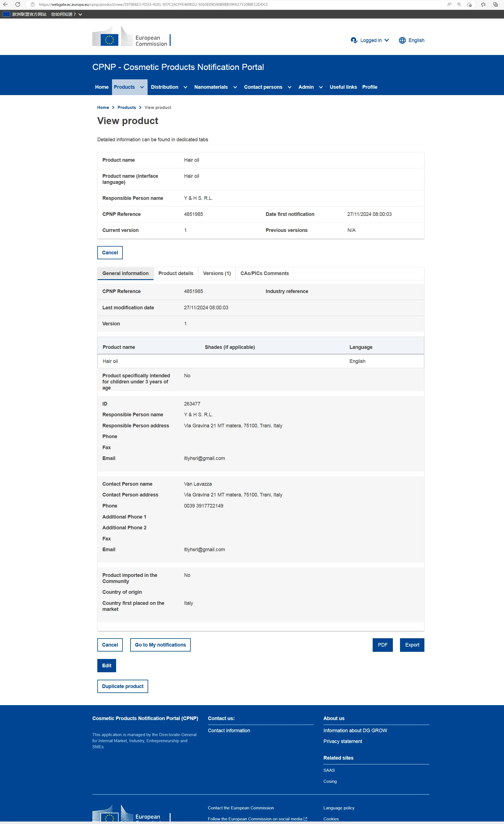
Task: Click the Export button
Action: 412,645
